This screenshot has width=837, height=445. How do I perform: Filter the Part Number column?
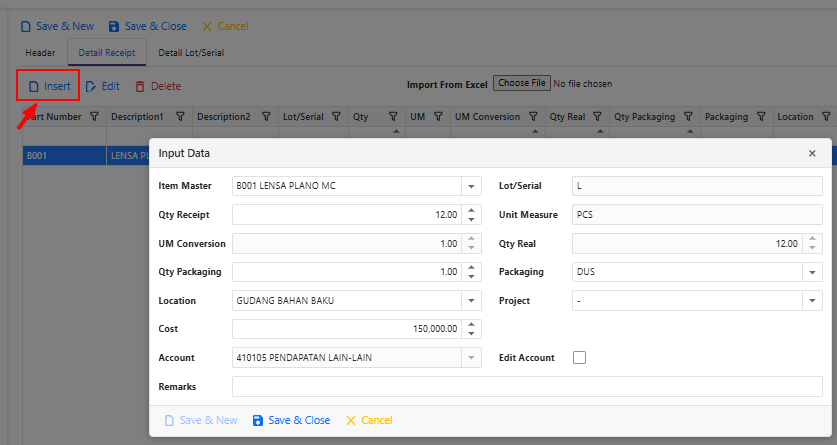pos(94,116)
